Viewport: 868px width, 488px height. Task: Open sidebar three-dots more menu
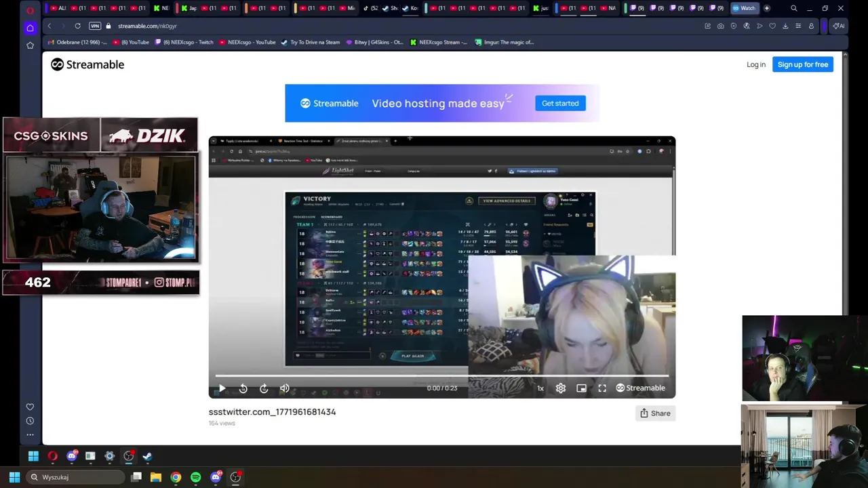point(30,434)
